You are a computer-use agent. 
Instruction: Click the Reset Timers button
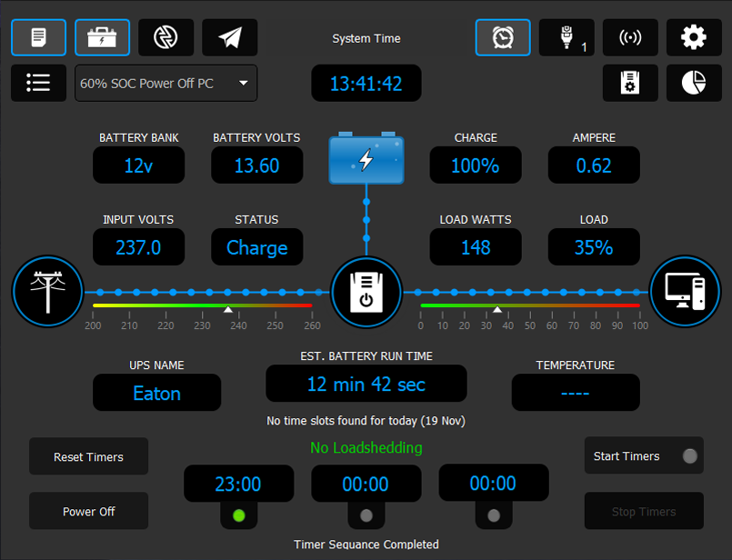(x=88, y=456)
